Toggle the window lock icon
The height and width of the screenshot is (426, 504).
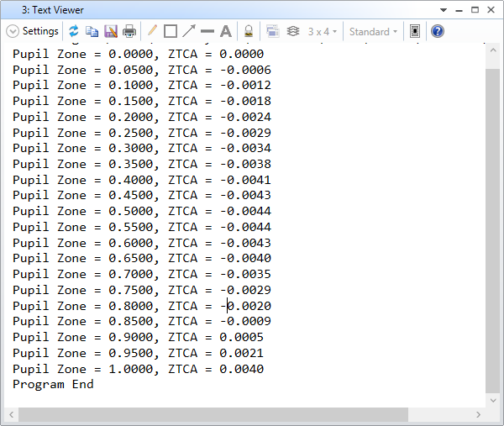249,31
